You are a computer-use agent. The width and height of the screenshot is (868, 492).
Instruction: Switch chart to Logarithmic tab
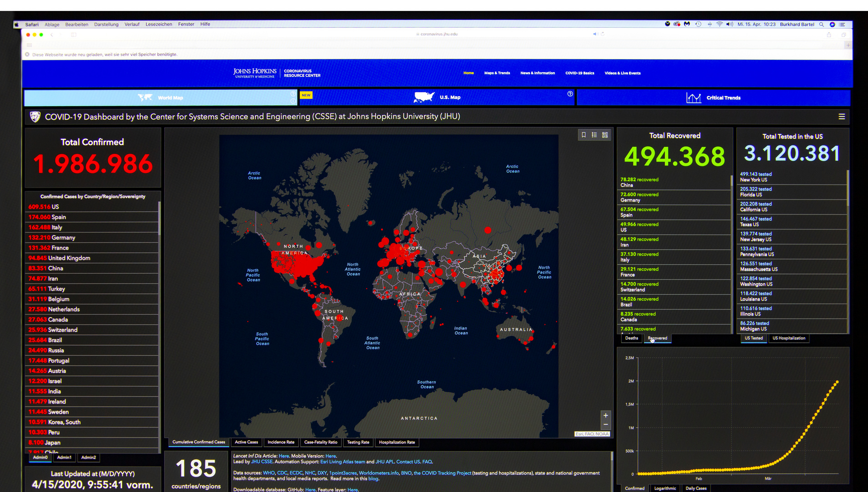click(x=665, y=488)
